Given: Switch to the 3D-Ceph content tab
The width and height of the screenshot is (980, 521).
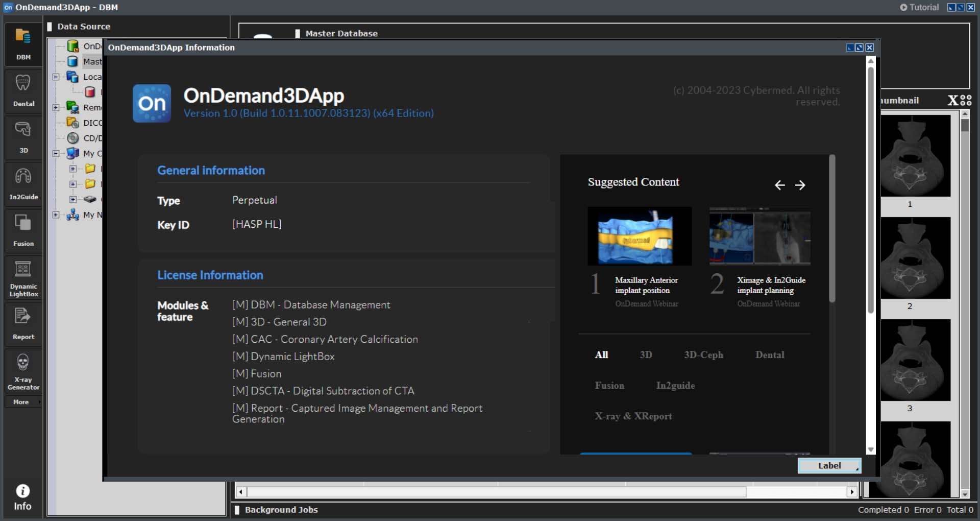Looking at the screenshot, I should click(703, 355).
